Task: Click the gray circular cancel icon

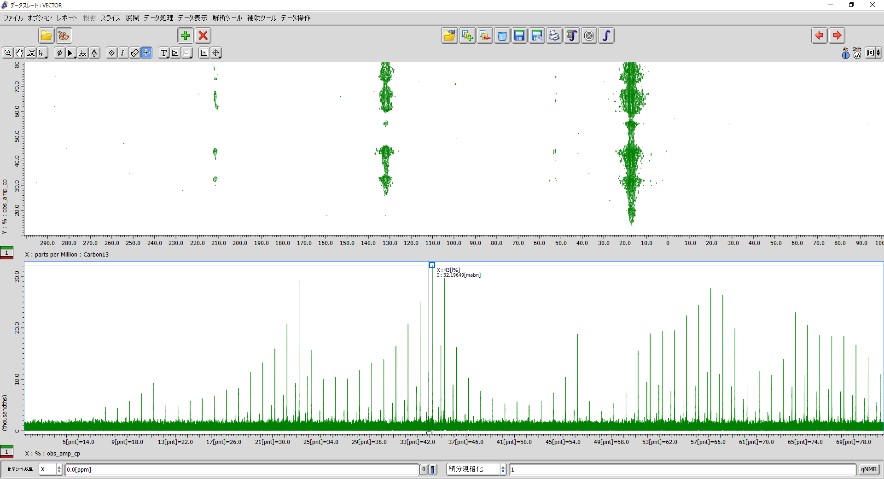Action: point(589,36)
